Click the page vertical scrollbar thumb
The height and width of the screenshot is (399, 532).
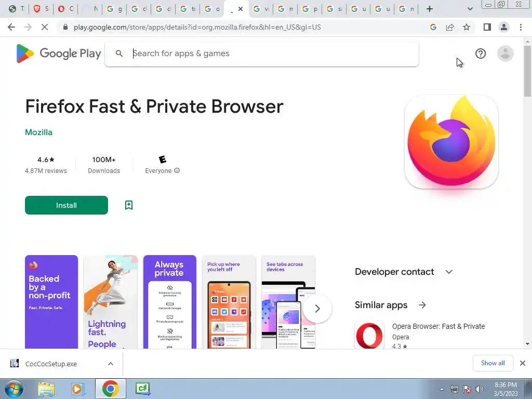[x=527, y=71]
